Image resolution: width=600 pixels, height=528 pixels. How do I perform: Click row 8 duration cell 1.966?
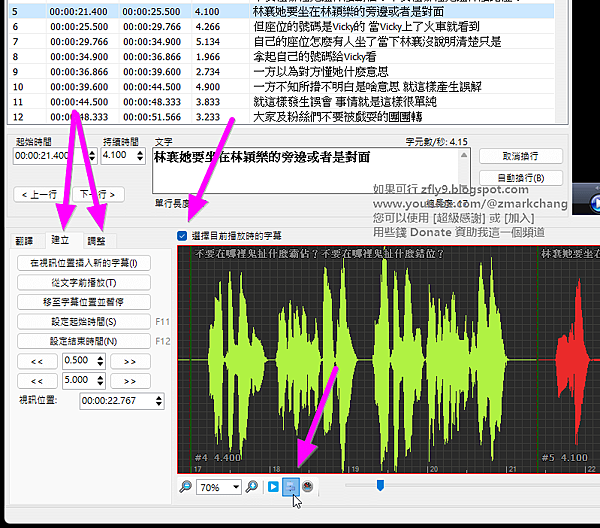208,57
